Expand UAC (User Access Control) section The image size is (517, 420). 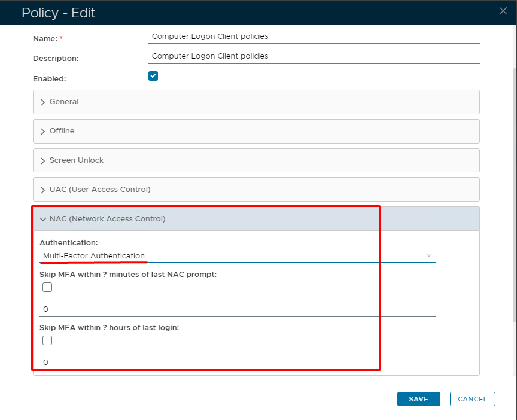tap(100, 190)
